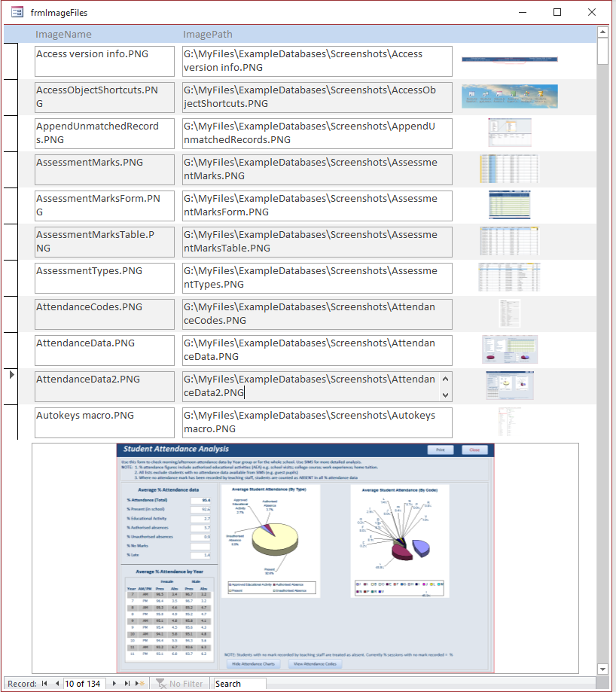
Task: Click path field for AppendUnmatchedRecords.PNG
Action: point(317,134)
